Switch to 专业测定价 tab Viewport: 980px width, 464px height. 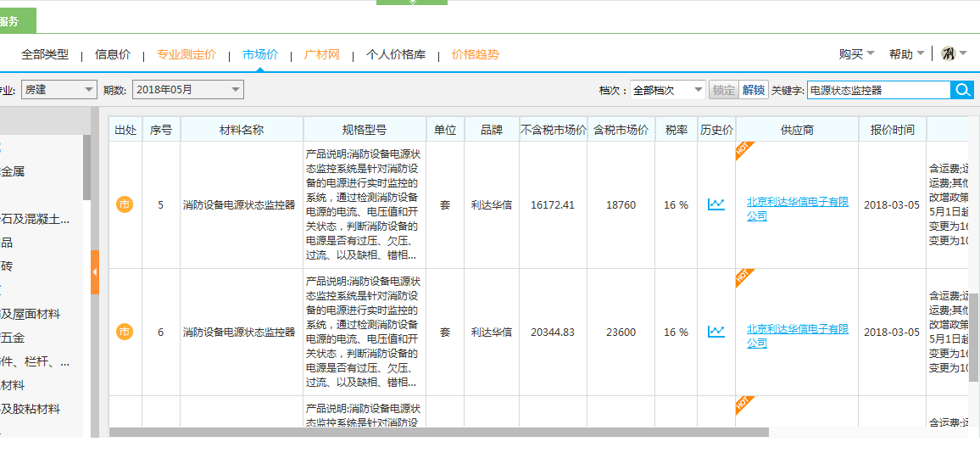(187, 54)
